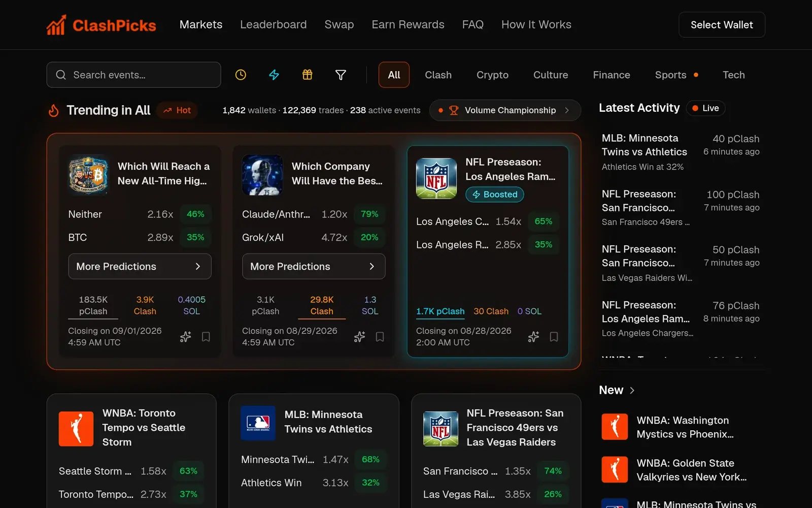Pick Los Angeles R... at 2.85x

click(488, 245)
